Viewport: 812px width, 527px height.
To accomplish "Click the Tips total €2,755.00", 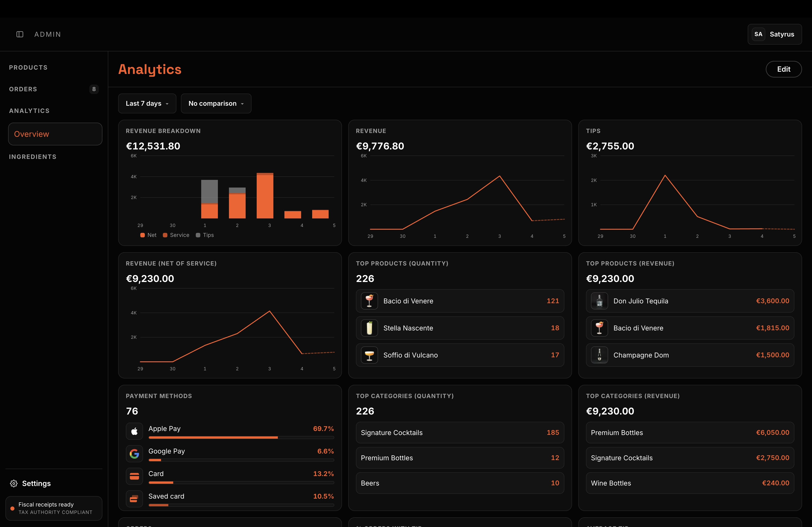I will click(610, 146).
